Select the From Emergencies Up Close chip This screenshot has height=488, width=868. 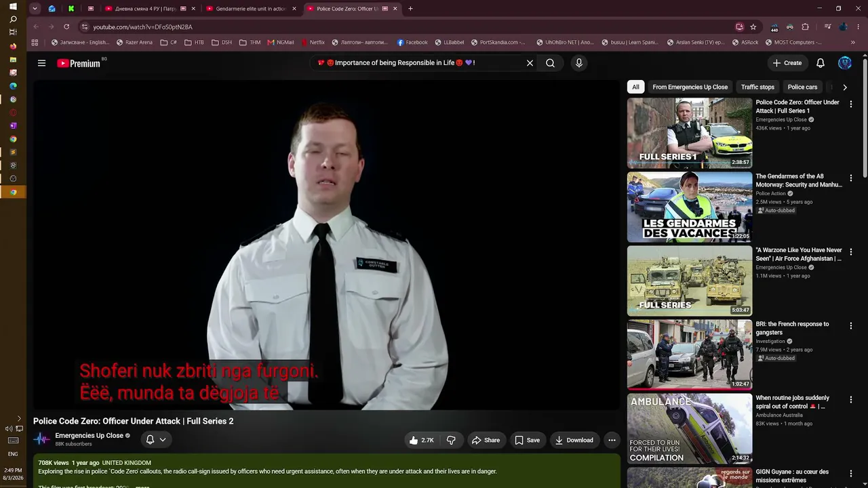690,87
